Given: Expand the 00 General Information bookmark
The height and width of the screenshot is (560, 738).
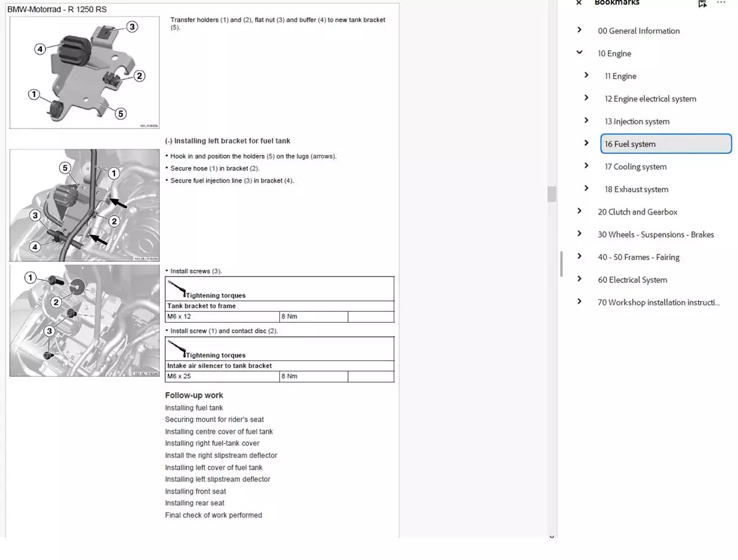Looking at the screenshot, I should coord(579,30).
